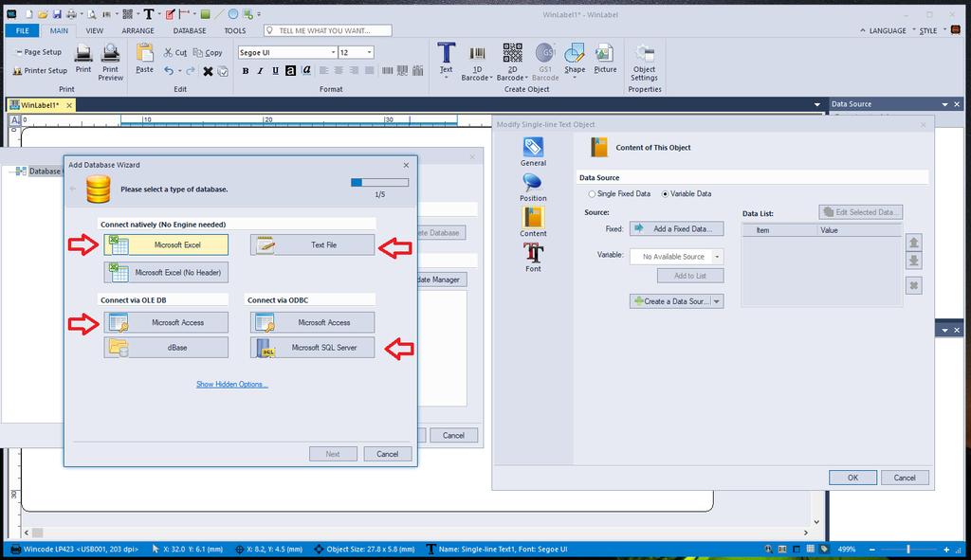Switch to the MAIN ribbon tab

59,30
